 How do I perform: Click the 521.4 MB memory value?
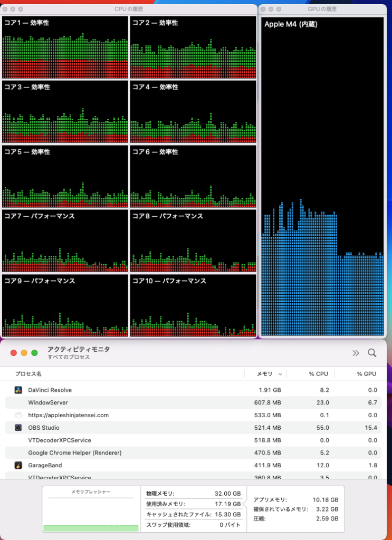click(267, 428)
